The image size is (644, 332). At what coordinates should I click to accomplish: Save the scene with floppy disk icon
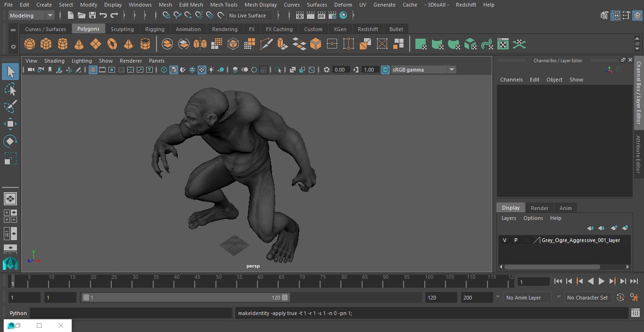pyautogui.click(x=92, y=16)
